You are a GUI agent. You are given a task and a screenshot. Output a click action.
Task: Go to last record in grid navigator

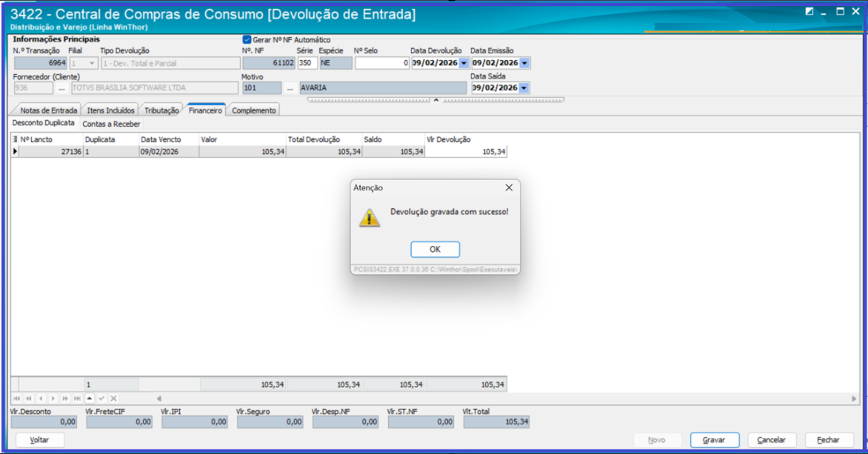(x=78, y=398)
